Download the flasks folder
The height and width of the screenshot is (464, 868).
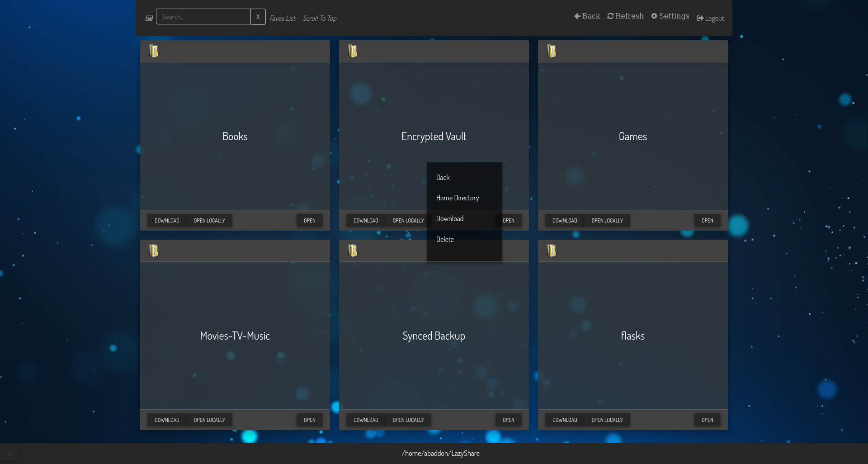[565, 420]
